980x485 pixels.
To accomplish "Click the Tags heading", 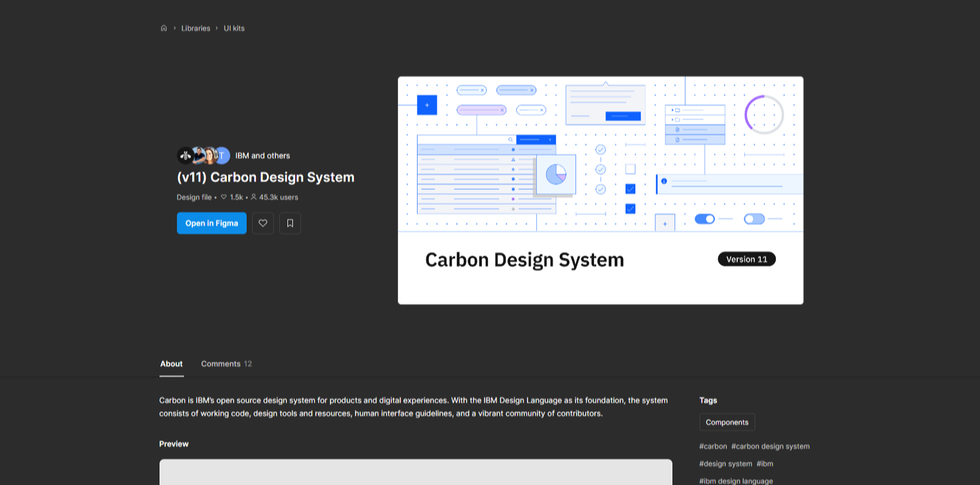I will click(x=708, y=400).
